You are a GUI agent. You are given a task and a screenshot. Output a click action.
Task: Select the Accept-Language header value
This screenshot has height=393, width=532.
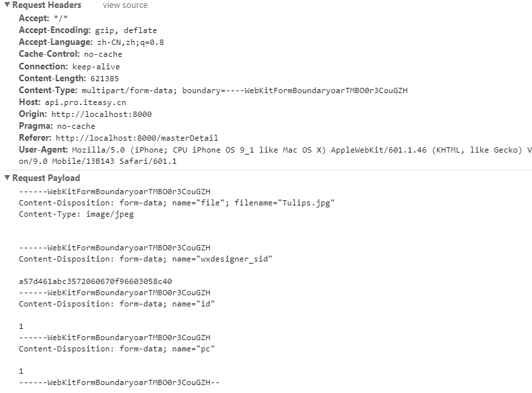coord(131,42)
